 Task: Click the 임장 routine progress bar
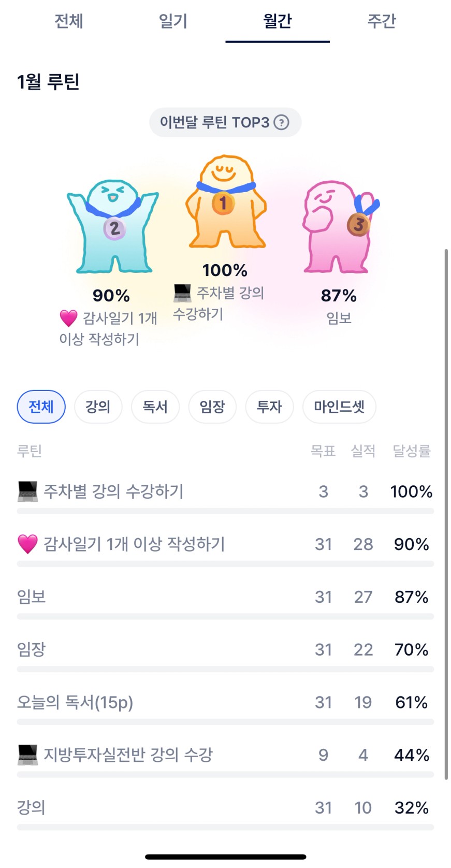(x=225, y=669)
